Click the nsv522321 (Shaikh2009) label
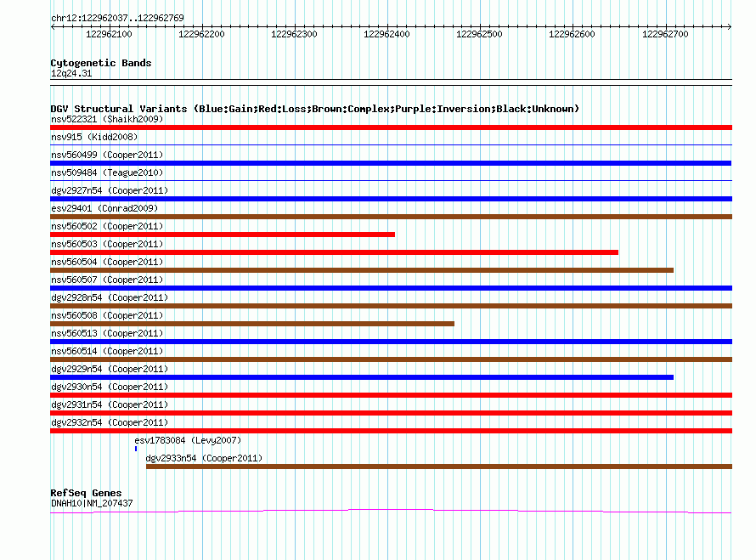This screenshot has height=560, width=756. click(x=107, y=119)
